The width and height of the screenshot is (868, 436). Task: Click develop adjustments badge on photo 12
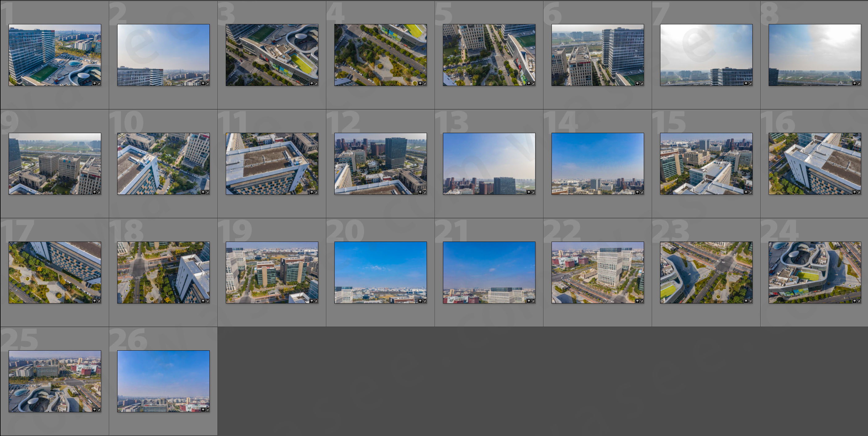coord(424,192)
